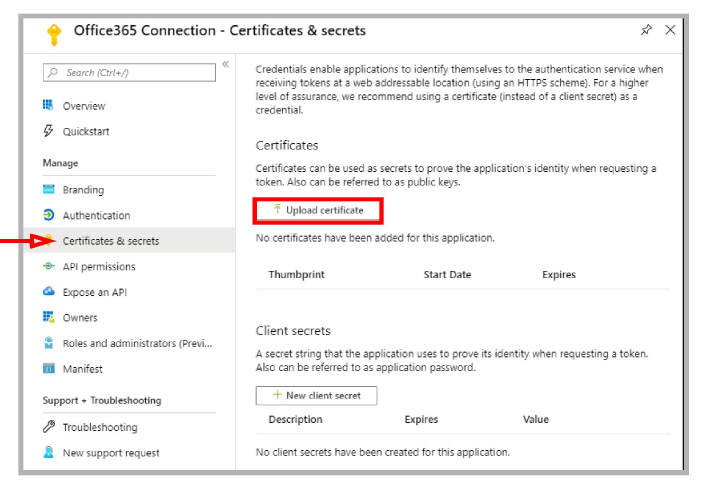Screen dimensions: 707x491
Task: Open the Quickstart page
Action: coord(86,132)
